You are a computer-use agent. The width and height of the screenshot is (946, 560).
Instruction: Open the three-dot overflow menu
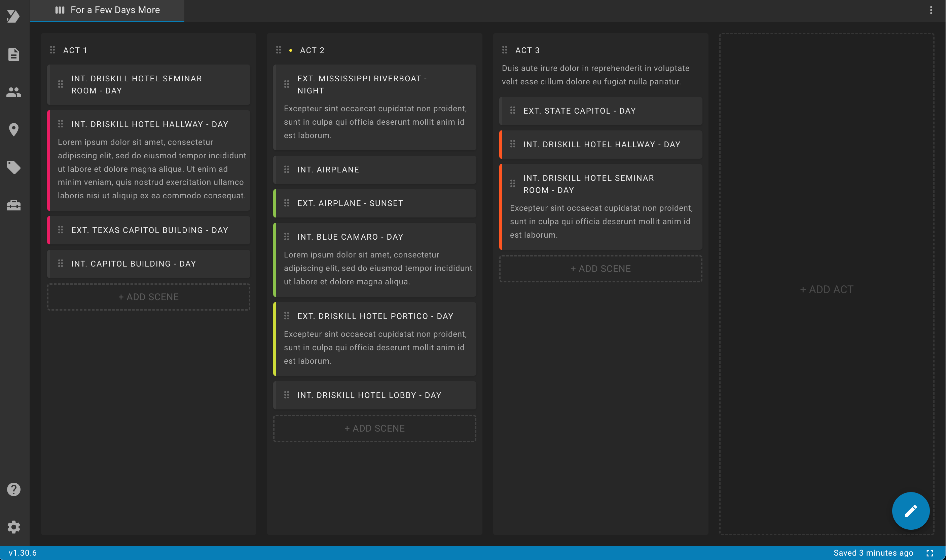coord(931,10)
